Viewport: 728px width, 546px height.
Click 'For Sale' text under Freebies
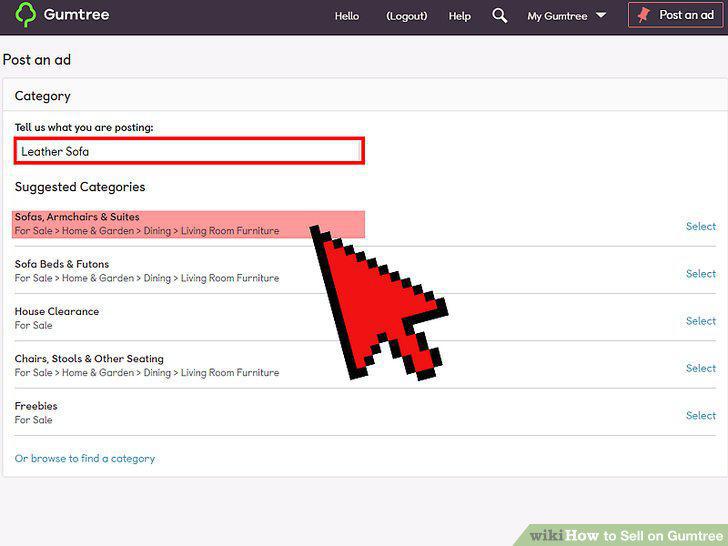33,420
